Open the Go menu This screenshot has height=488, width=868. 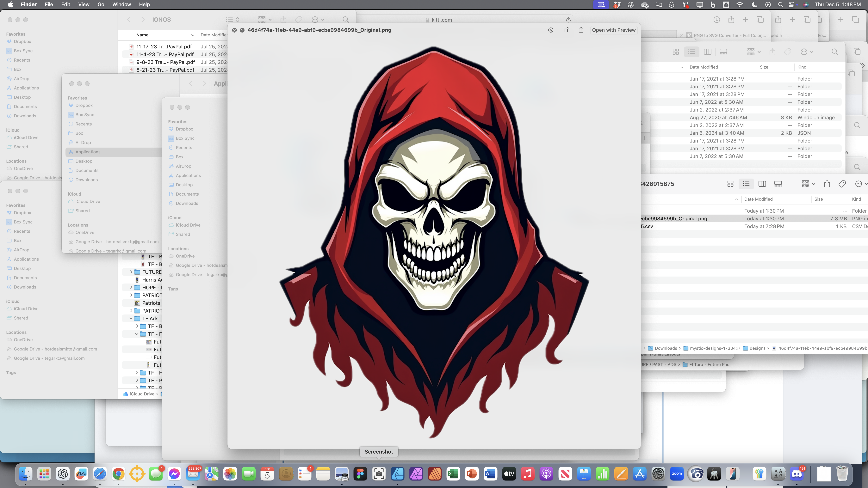101,4
